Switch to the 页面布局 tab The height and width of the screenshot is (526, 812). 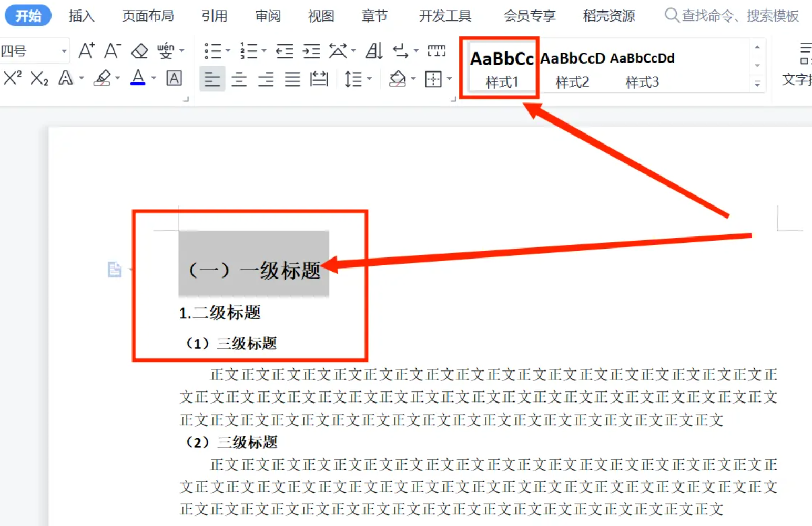pyautogui.click(x=148, y=16)
